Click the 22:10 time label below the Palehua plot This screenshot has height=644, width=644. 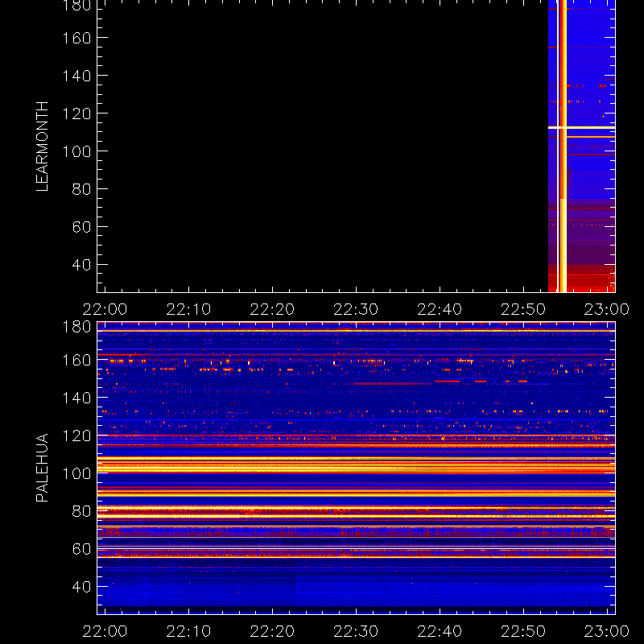[x=188, y=631]
